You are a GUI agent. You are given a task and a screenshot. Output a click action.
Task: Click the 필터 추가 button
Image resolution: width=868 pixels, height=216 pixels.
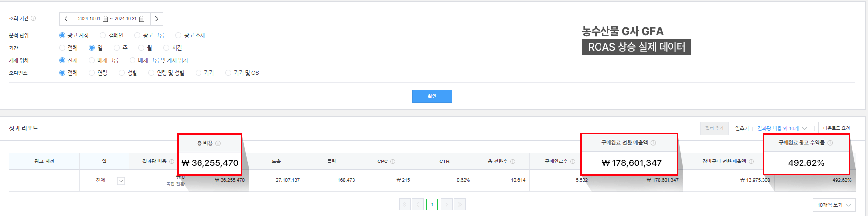pyautogui.click(x=714, y=128)
